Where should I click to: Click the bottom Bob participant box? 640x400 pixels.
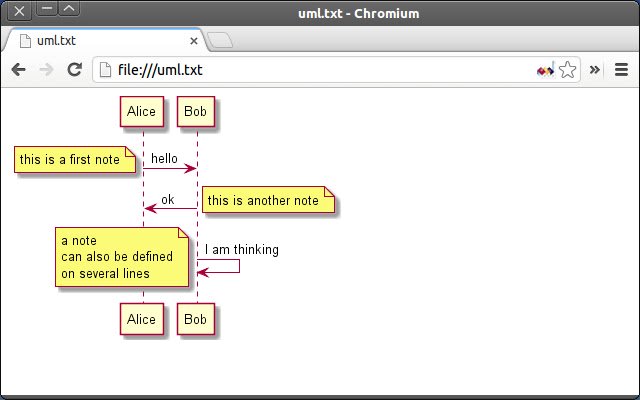click(196, 319)
